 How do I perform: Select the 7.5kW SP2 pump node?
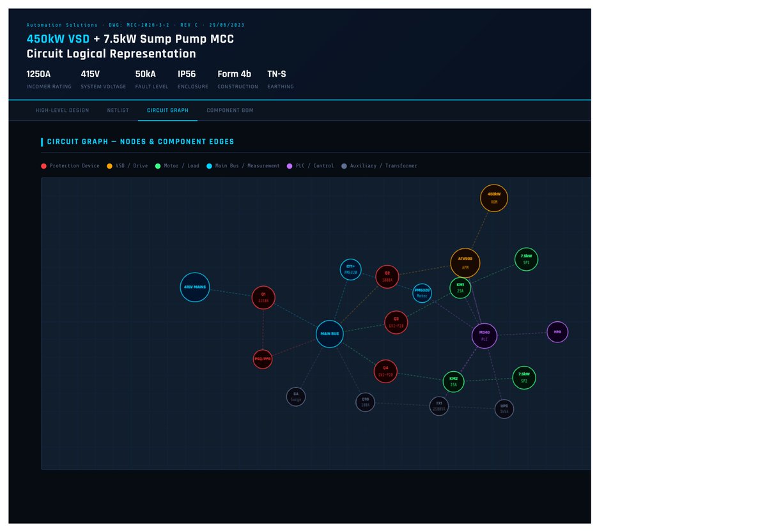[524, 377]
